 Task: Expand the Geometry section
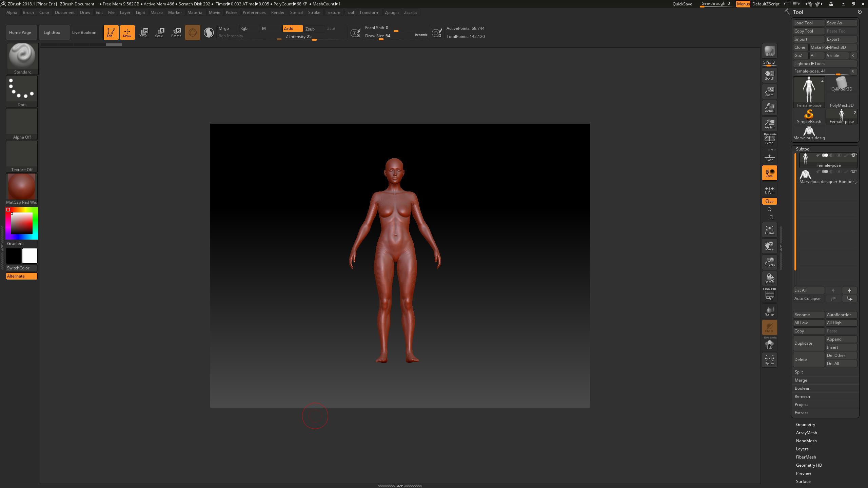click(x=805, y=425)
